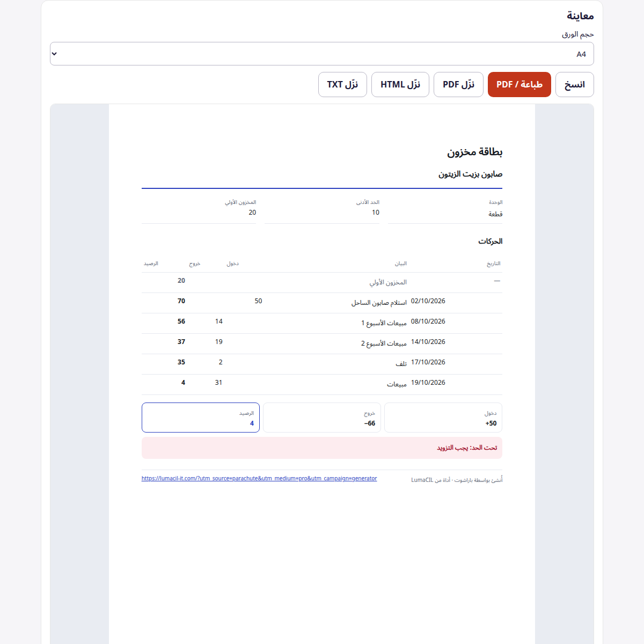Click the footer credit text with LumaCIL
Viewport: 644px width, 644px height.
457,480
